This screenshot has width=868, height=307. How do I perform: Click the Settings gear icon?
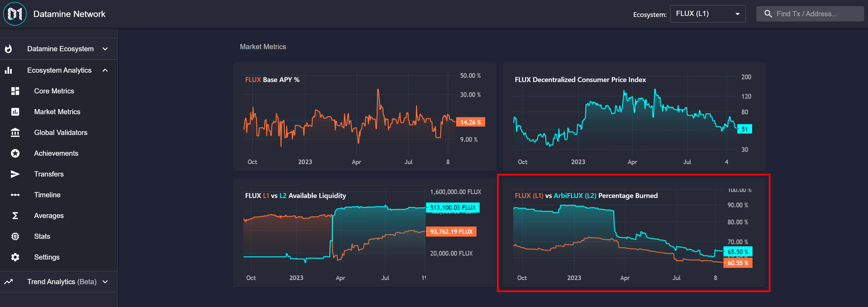[x=15, y=257]
